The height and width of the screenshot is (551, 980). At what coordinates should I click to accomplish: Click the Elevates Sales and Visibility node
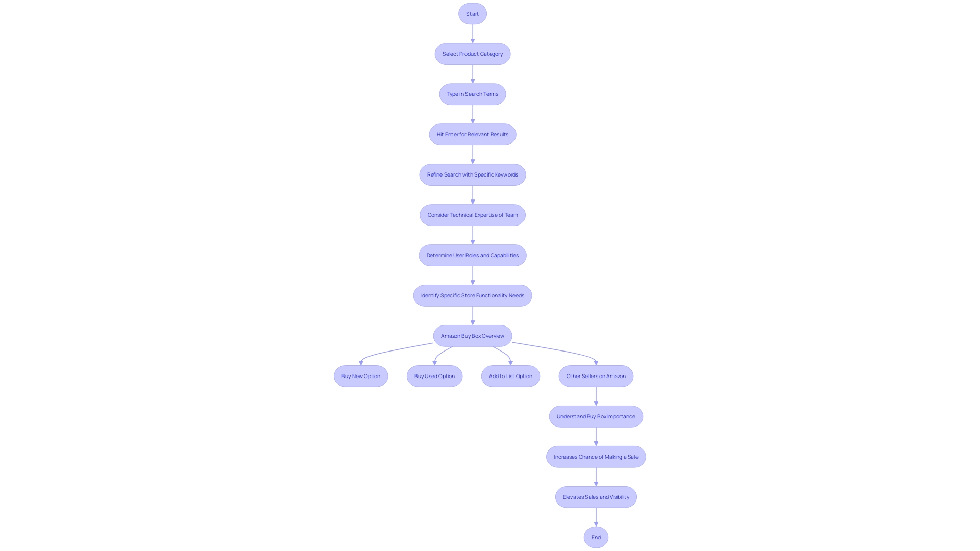tap(596, 496)
